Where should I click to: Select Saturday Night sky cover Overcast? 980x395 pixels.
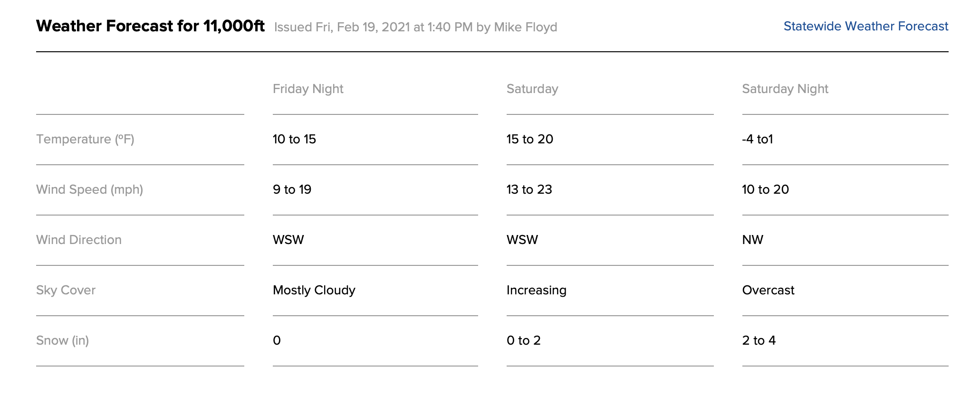click(768, 290)
